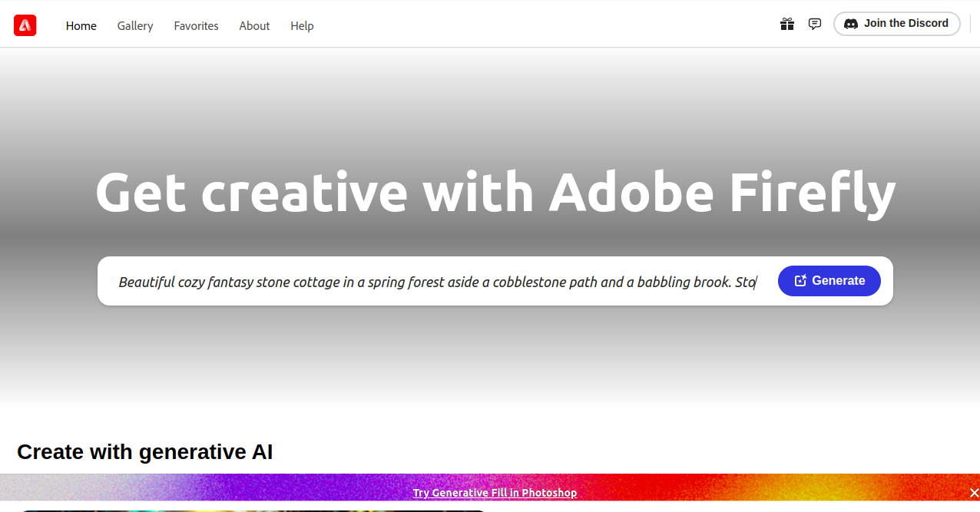Open the Help menu item

click(x=302, y=26)
